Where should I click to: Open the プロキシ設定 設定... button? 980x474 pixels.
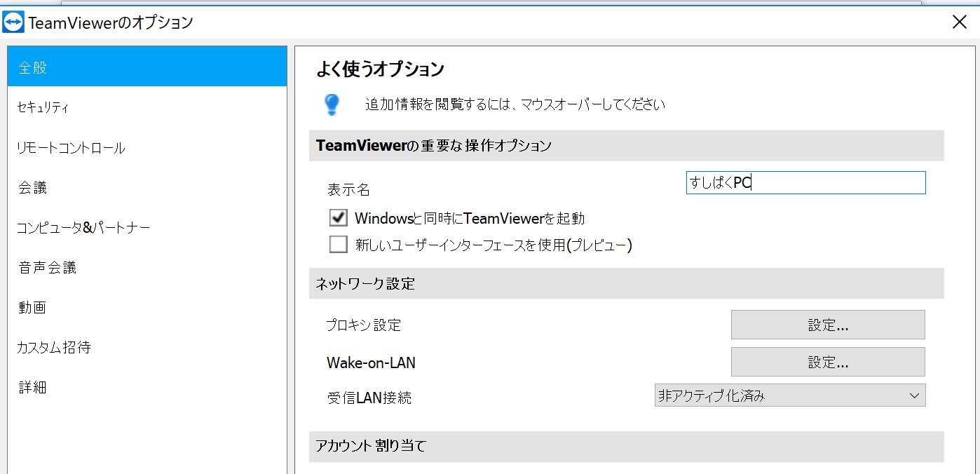click(828, 325)
